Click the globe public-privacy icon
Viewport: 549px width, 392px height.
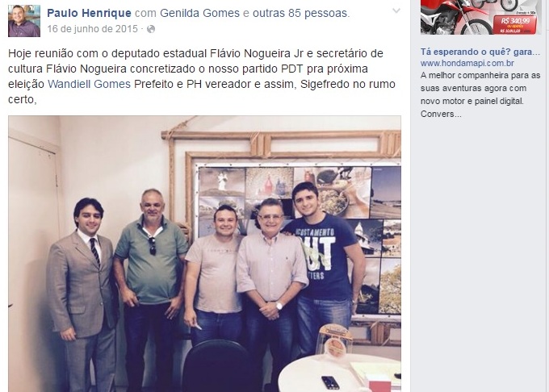(151, 29)
